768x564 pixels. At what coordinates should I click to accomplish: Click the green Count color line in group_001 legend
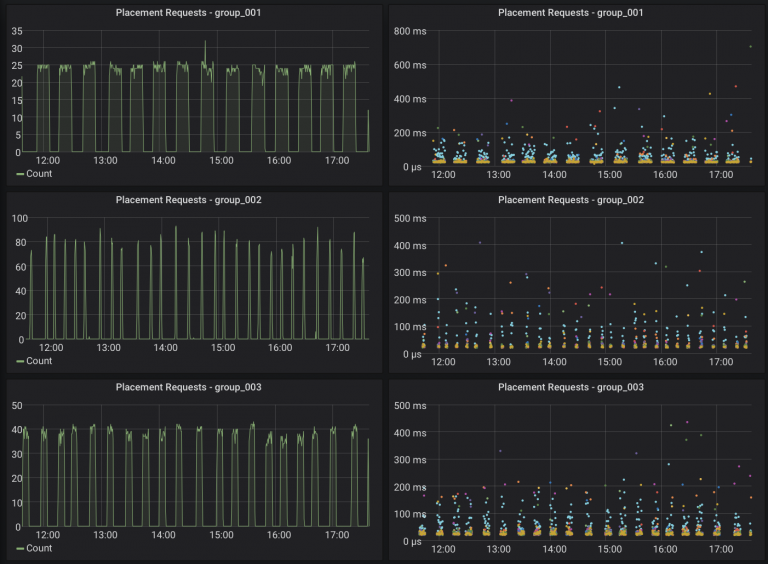[20, 174]
